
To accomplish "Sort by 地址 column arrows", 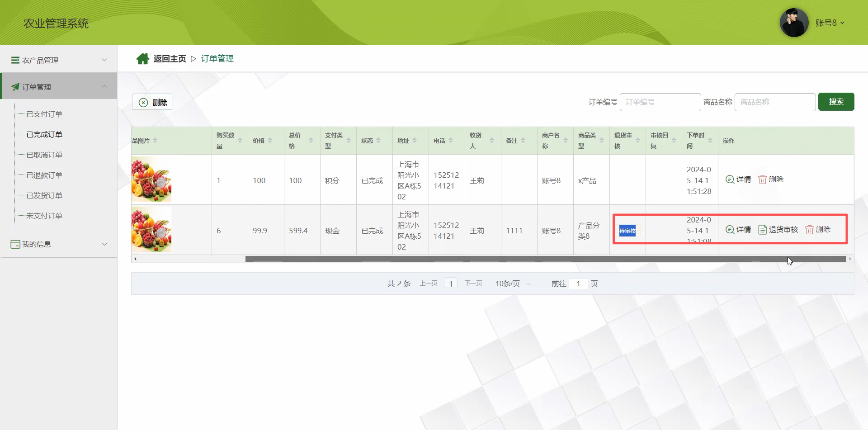I will (x=415, y=141).
